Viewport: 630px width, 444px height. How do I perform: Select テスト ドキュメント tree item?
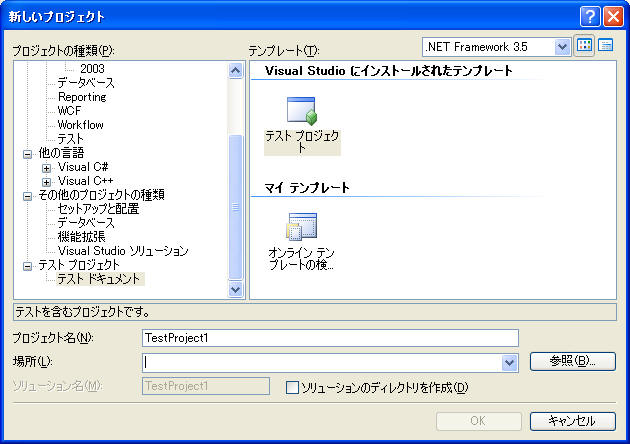[x=99, y=279]
